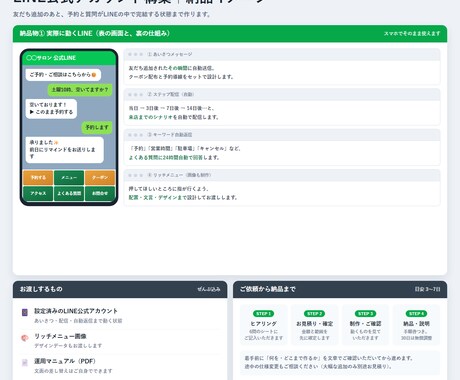Tap the よくある質問 rich menu tile
The width and height of the screenshot is (460, 380).
(x=69, y=193)
